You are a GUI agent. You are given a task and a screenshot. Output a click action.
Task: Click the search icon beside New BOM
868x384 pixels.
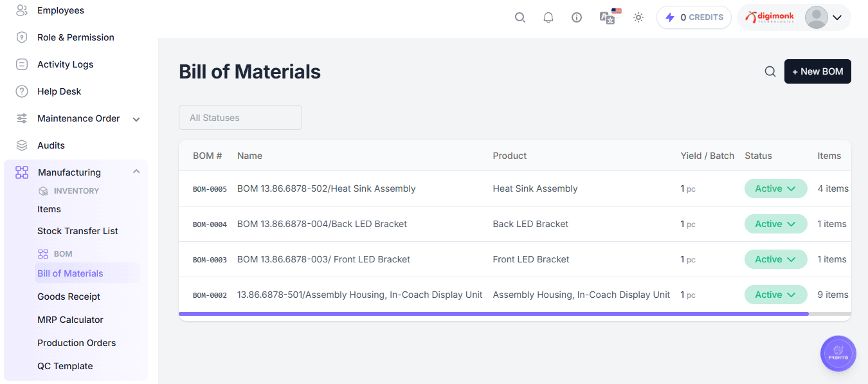click(770, 71)
